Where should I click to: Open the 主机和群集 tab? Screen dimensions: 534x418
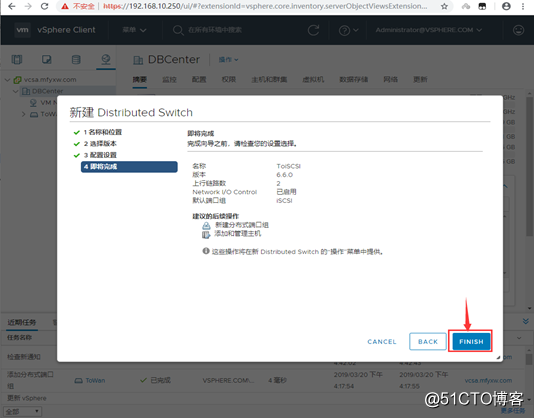point(269,80)
